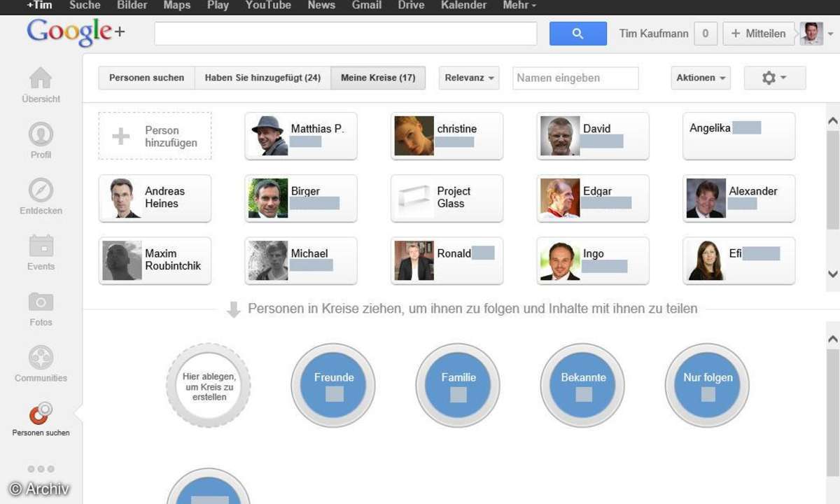This screenshot has width=840, height=504.
Task: Expand the Mehr menu in top bar
Action: pyautogui.click(x=519, y=6)
